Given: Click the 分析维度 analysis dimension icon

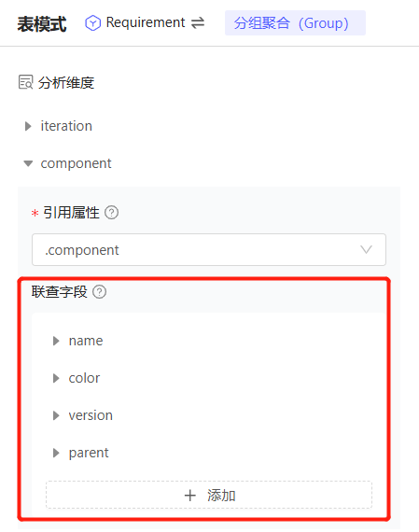Looking at the screenshot, I should tap(25, 82).
